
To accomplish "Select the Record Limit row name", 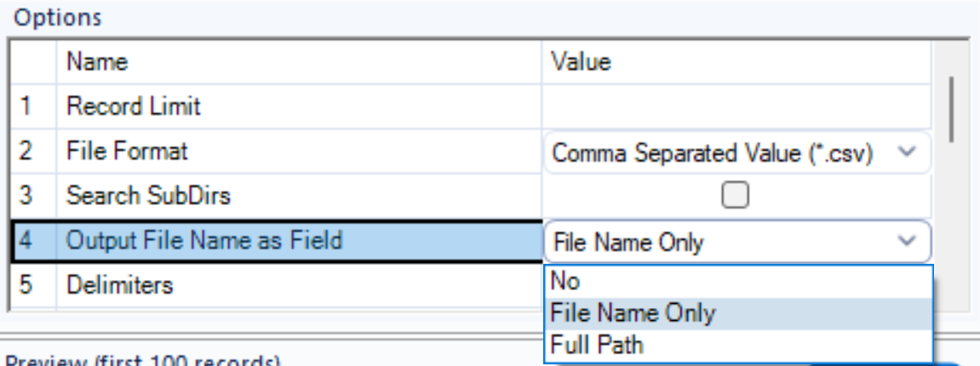I will 133,106.
